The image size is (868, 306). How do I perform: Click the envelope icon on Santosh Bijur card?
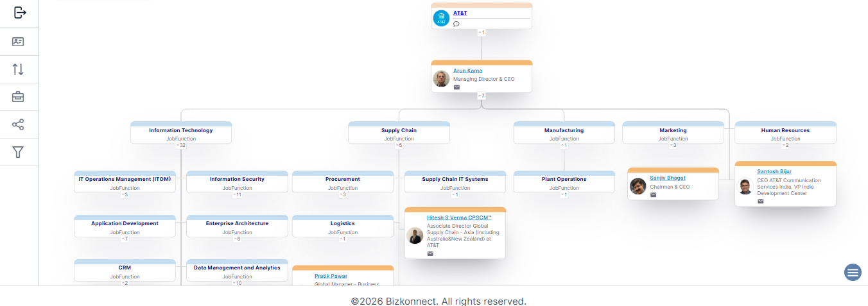coord(760,201)
